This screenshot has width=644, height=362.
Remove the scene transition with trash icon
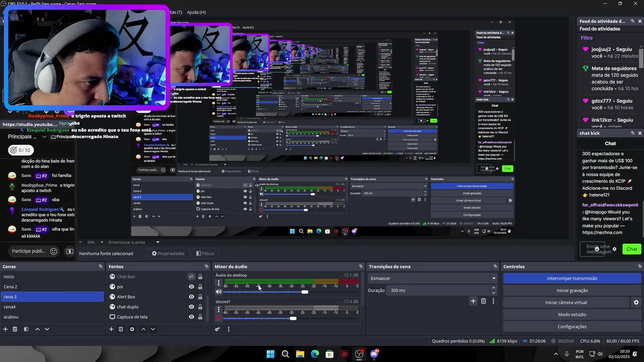click(x=484, y=301)
